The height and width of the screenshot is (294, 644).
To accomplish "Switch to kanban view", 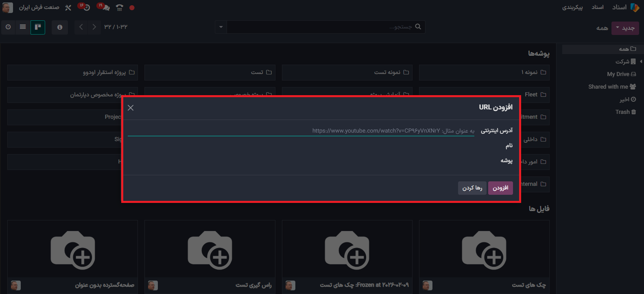I will pos(38,27).
